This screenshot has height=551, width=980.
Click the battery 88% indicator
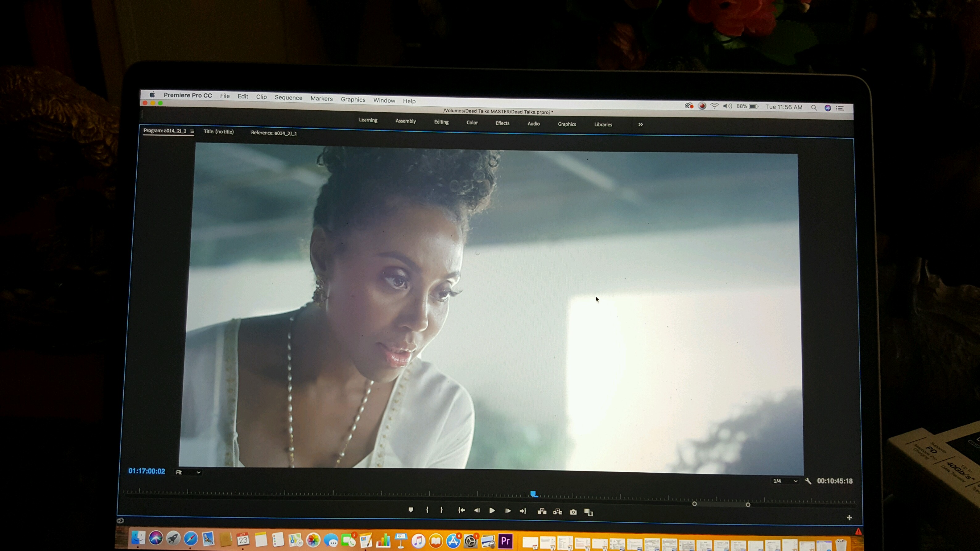point(747,106)
